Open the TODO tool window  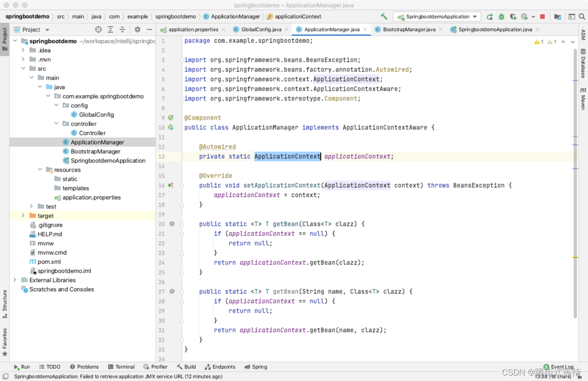click(50, 367)
